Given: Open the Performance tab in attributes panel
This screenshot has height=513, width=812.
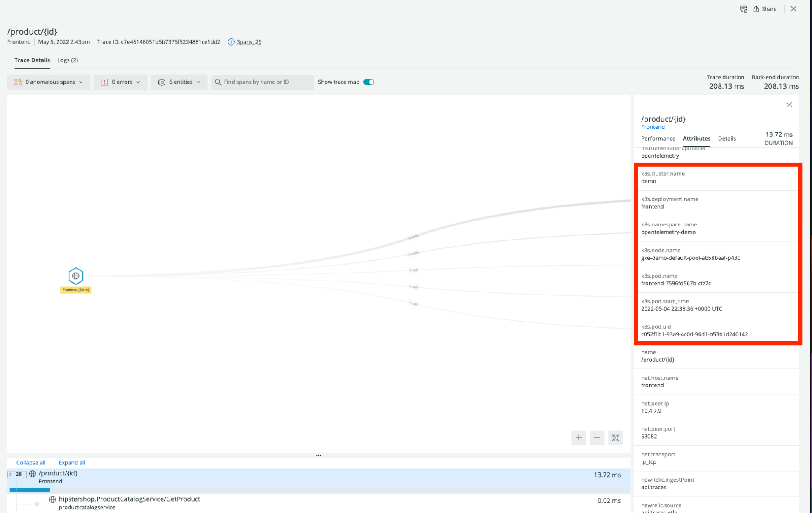Looking at the screenshot, I should (658, 139).
